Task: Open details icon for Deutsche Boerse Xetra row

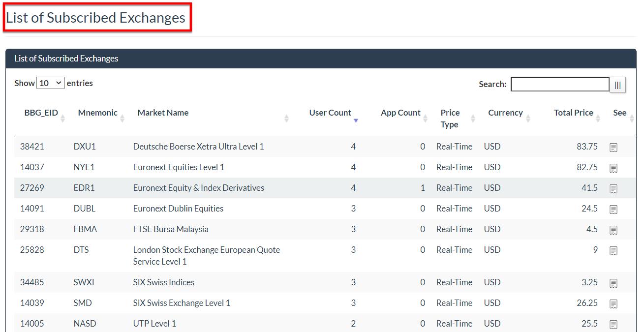Action: pyautogui.click(x=613, y=148)
